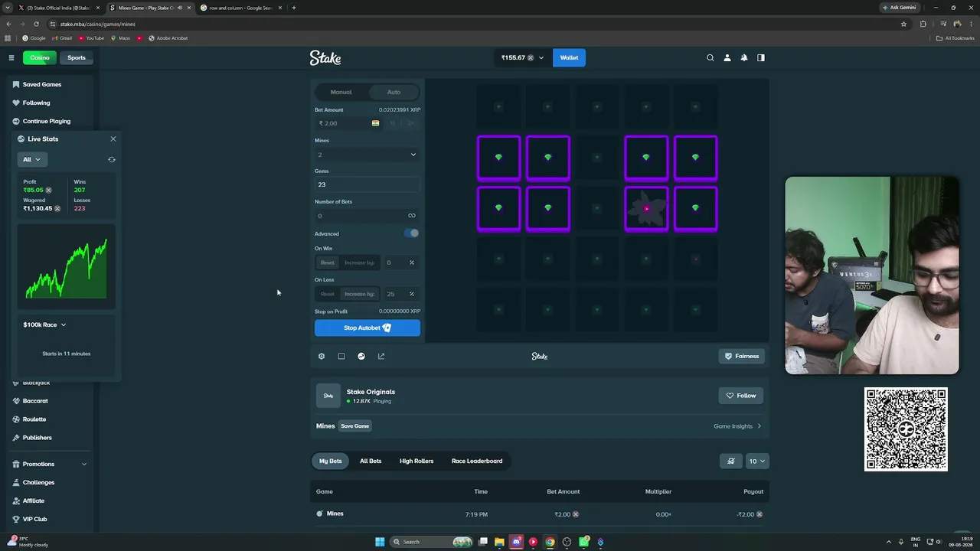Image resolution: width=980 pixels, height=551 pixels.
Task: Toggle the Advanced switch off
Action: (x=412, y=233)
